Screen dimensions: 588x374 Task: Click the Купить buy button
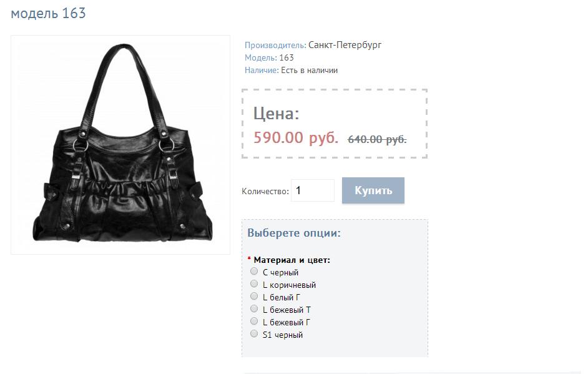pyautogui.click(x=373, y=190)
